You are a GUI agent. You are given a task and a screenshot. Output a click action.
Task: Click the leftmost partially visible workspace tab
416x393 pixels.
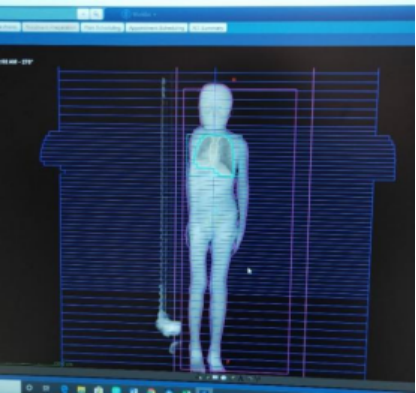[9, 27]
